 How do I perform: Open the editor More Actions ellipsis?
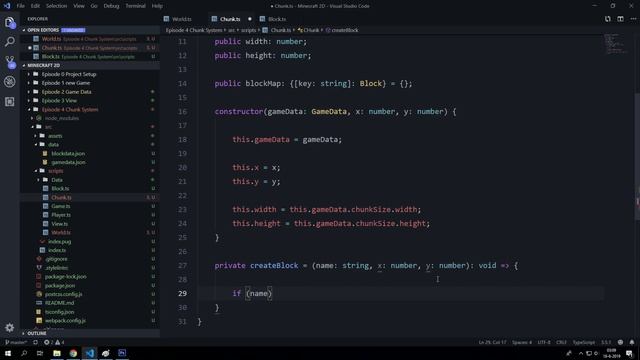click(x=633, y=19)
